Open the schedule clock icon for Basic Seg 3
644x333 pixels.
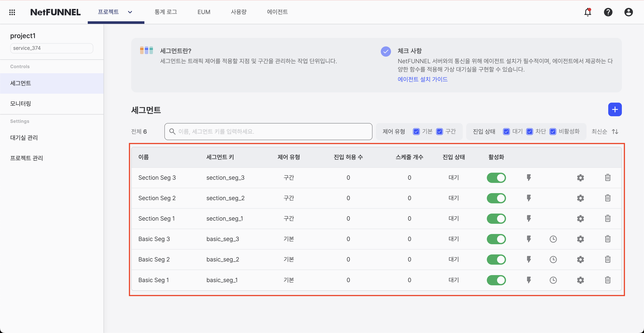[x=553, y=239]
